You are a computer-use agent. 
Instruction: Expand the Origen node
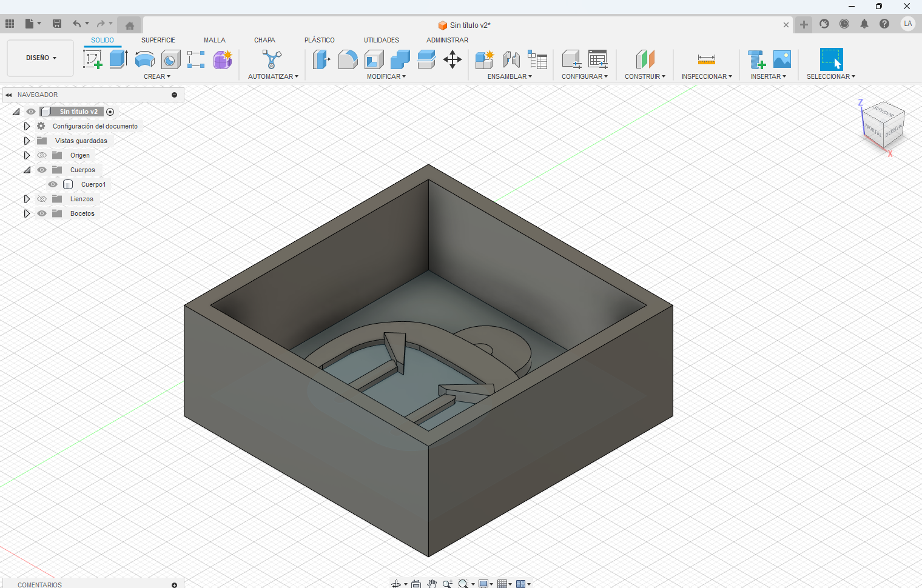point(27,155)
